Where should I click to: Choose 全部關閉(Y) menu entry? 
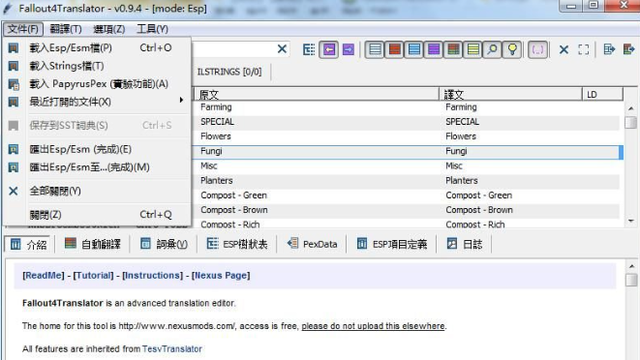point(97,191)
